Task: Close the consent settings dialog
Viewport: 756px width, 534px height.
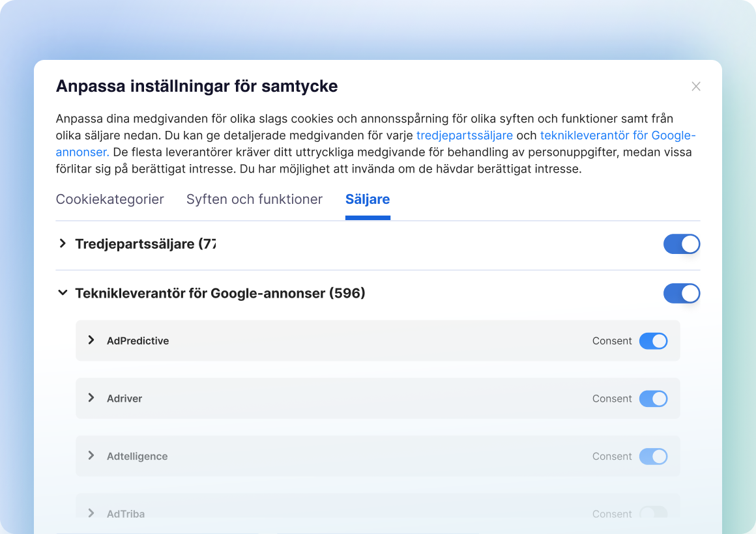Action: tap(696, 87)
